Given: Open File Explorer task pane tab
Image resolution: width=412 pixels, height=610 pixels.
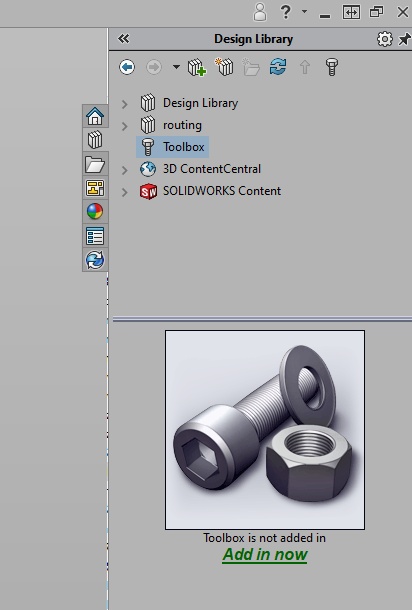Looking at the screenshot, I should click(x=95, y=164).
